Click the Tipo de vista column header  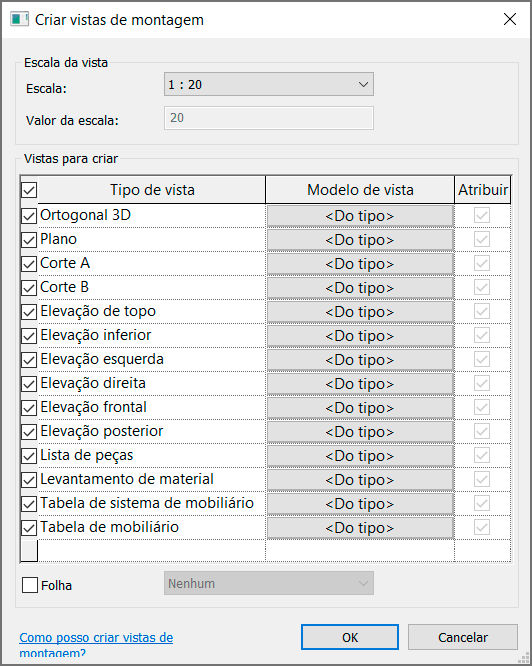pyautogui.click(x=152, y=190)
